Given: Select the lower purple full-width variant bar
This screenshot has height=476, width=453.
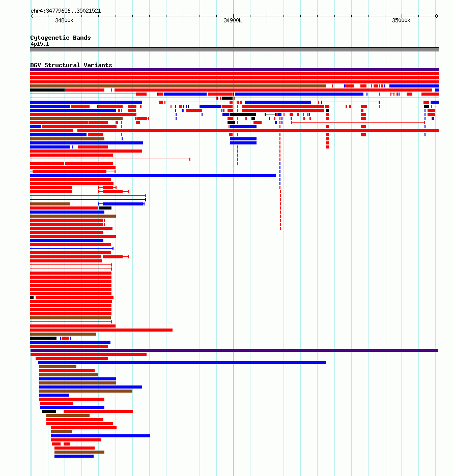Looking at the screenshot, I should point(234,350).
